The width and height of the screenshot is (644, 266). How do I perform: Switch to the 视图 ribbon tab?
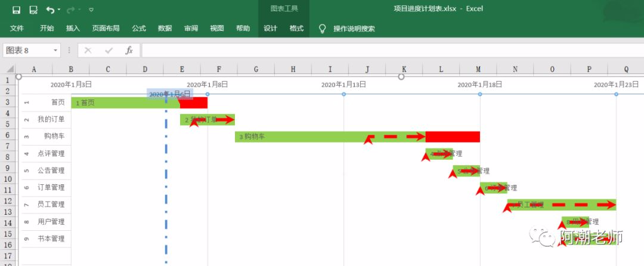(217, 28)
